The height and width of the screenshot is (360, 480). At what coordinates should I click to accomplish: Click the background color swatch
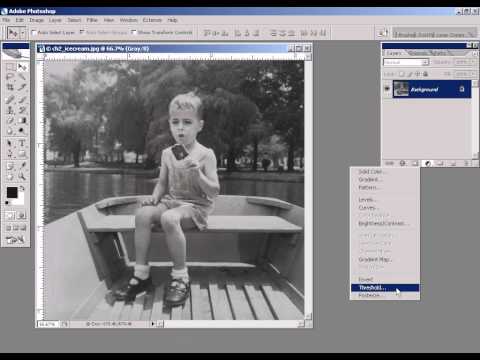21,199
